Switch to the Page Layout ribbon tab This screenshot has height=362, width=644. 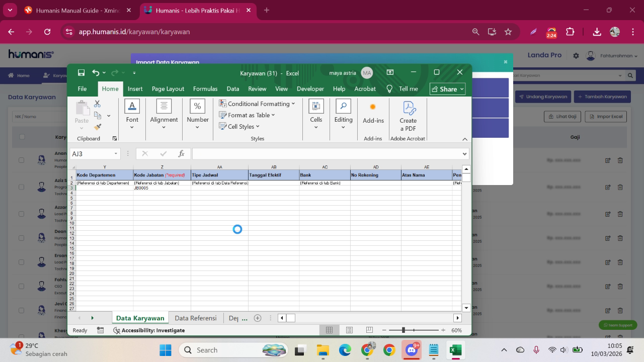click(x=168, y=88)
